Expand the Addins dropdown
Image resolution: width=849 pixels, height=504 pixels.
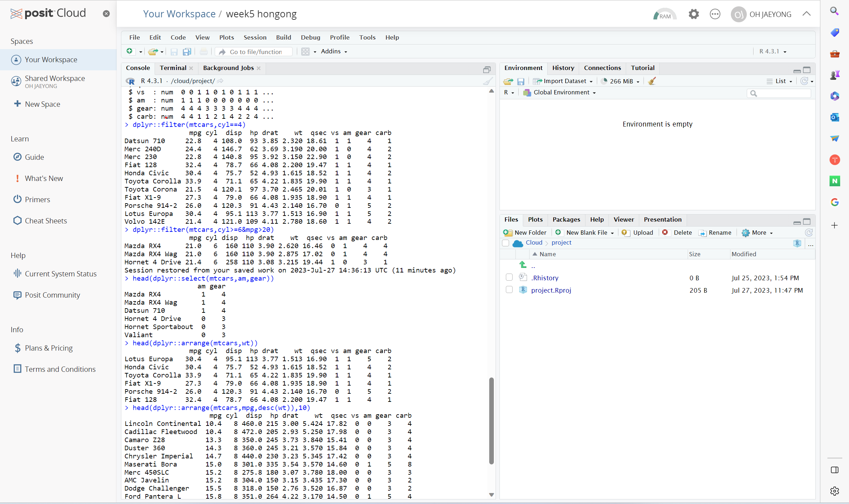[x=334, y=52]
